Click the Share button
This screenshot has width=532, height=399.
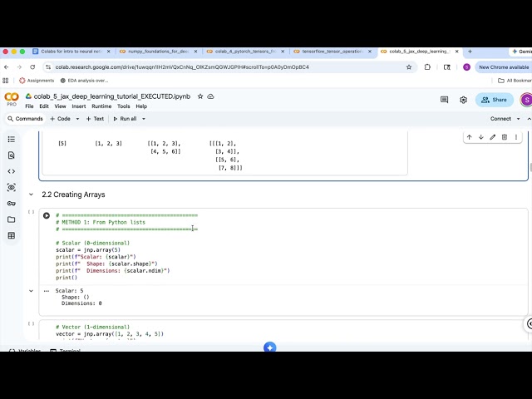coord(495,100)
